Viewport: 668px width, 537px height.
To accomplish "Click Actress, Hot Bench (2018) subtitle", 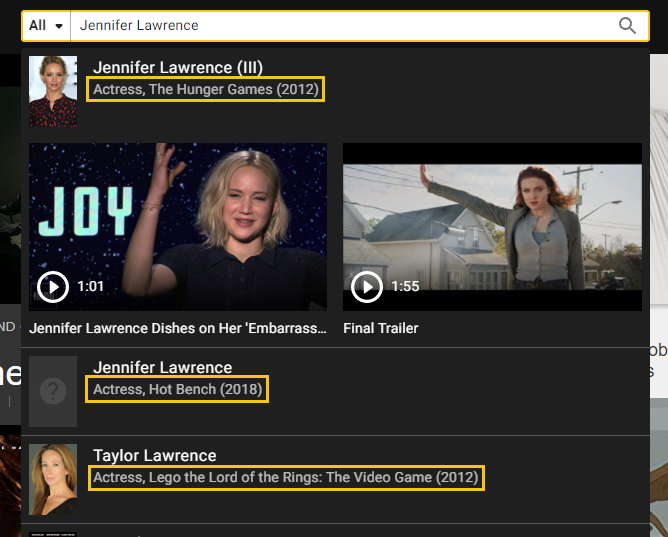I will (x=177, y=389).
